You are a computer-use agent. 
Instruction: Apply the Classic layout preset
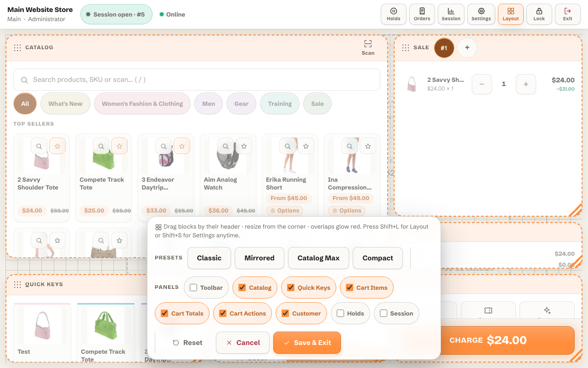[x=209, y=258]
